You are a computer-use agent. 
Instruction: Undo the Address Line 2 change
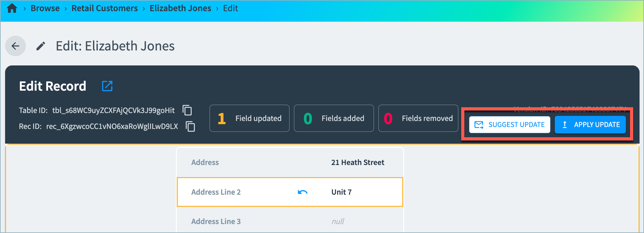point(302,192)
